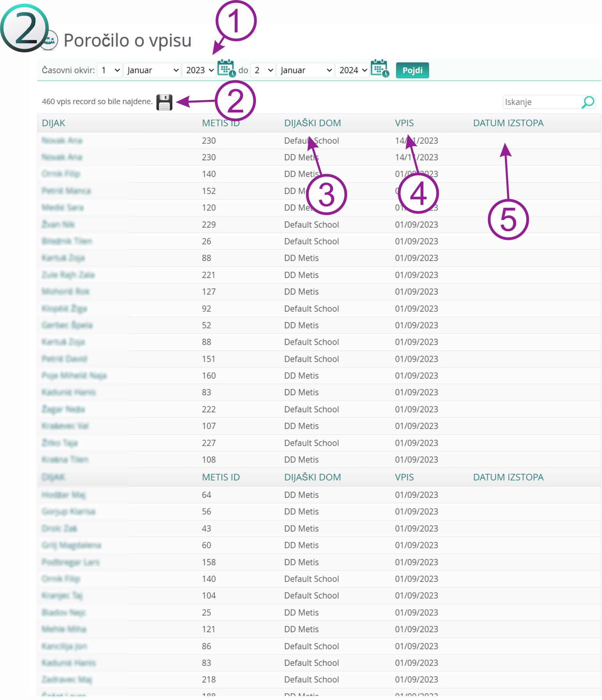This screenshot has height=700, width=602.
Task: Open the end day dropdown showing 2
Action: pos(263,70)
